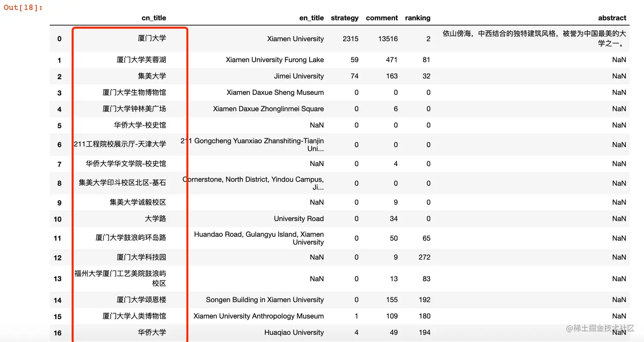The height and width of the screenshot is (342, 644).
Task: Click the row index 6
Action: click(x=60, y=145)
